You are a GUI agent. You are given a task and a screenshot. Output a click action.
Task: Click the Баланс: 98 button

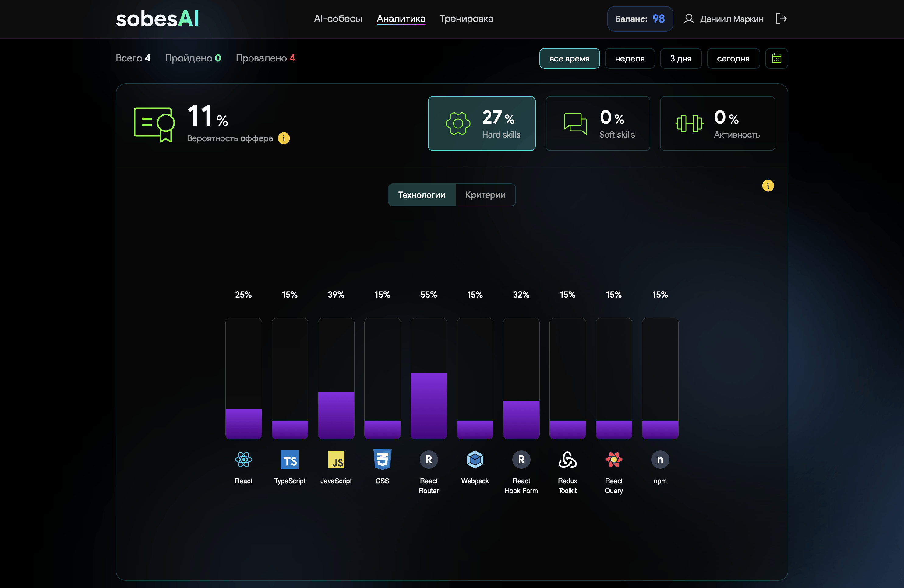640,19
